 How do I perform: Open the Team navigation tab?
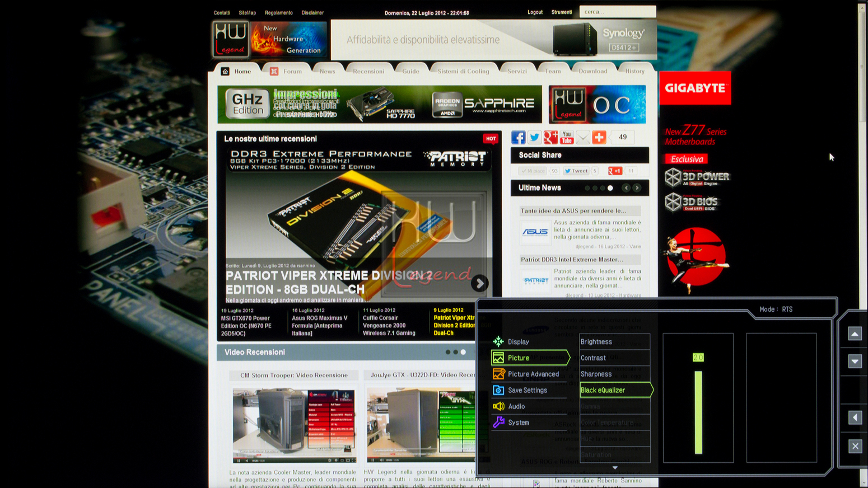[x=553, y=71]
